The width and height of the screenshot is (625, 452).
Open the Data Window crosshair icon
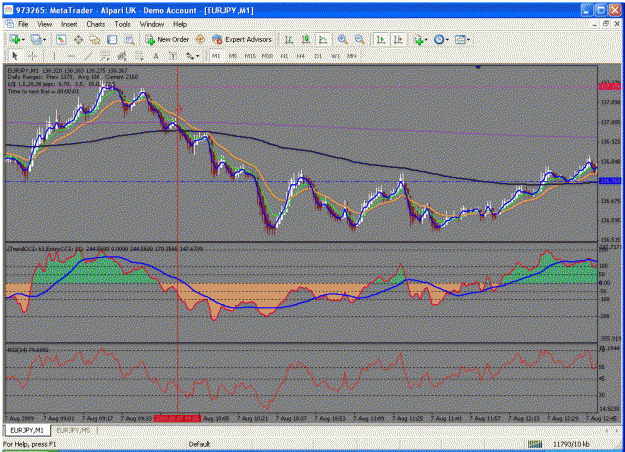click(x=78, y=39)
